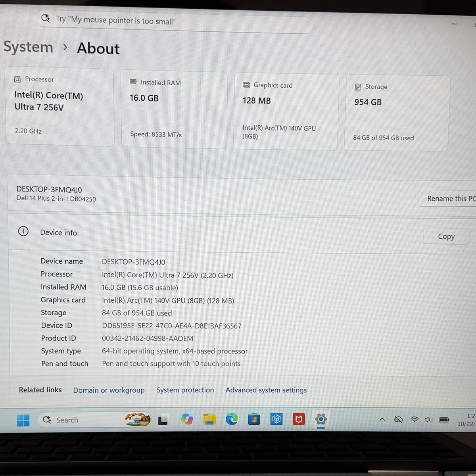Open the Task View taskbar icon
476x476 pixels.
pyautogui.click(x=163, y=420)
